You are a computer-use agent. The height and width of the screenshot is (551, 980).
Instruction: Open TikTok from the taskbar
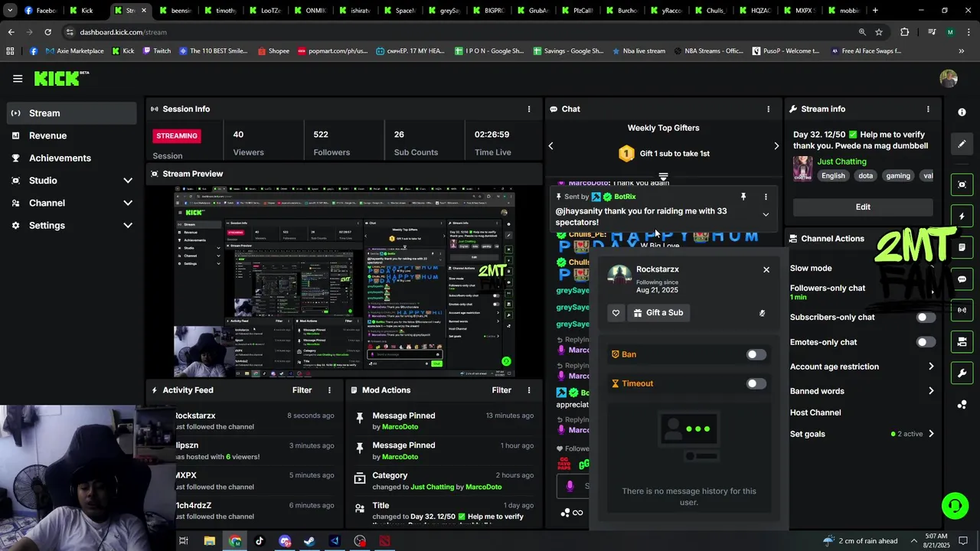pos(260,541)
